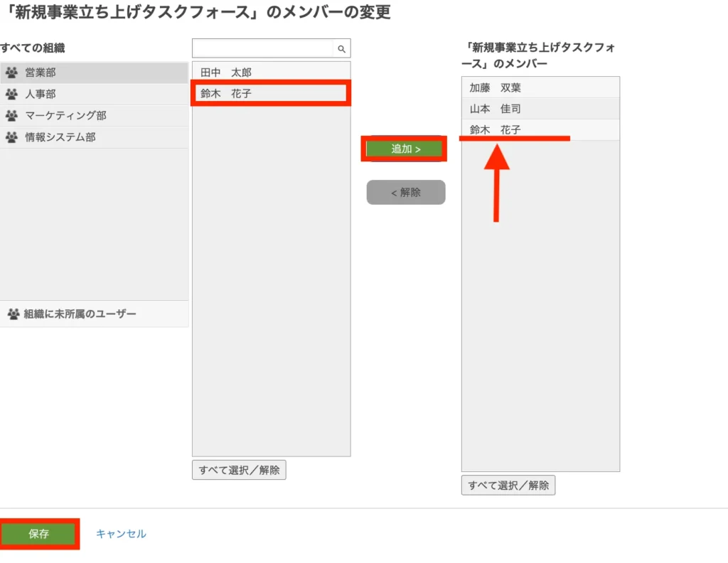
Task: Show 組織に未所属のユーザー list
Action: [x=95, y=313]
